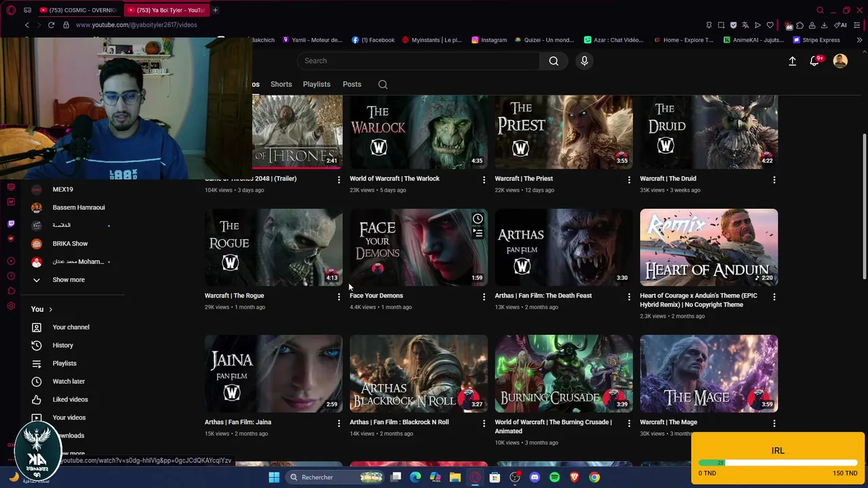Open Stripe Express bookmark
Screen dimensions: 868x488
(x=816, y=40)
